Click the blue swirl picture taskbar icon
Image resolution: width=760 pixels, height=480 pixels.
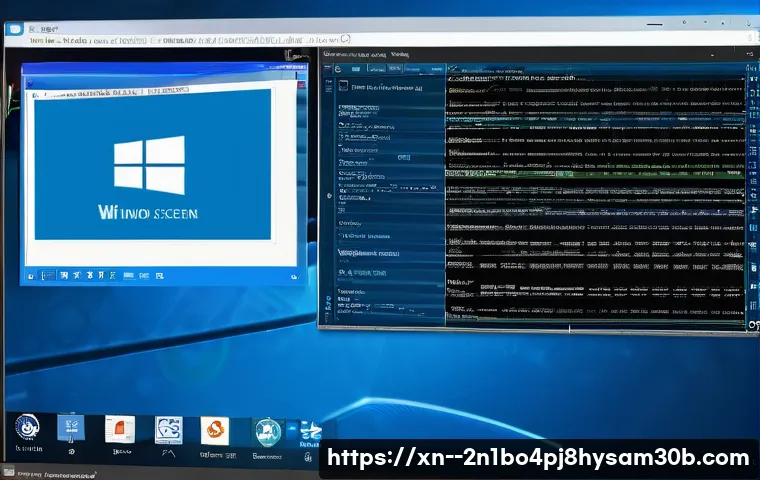pos(169,430)
